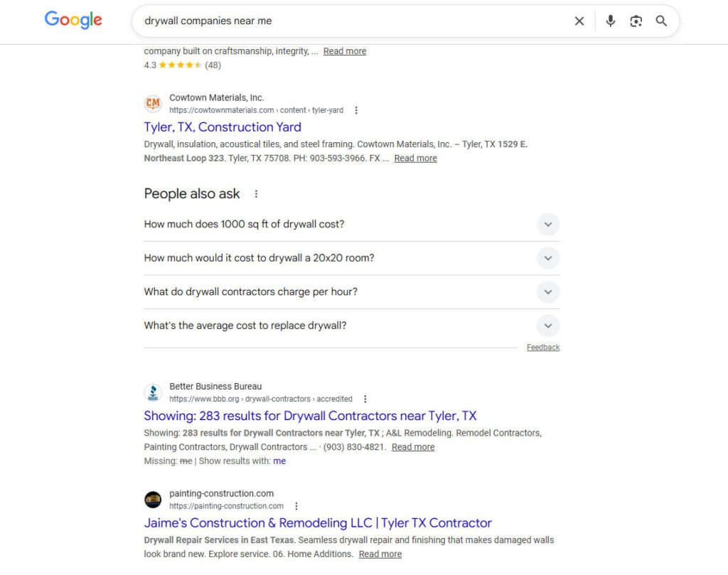Open more options for painting-construction.com result

[x=296, y=507]
